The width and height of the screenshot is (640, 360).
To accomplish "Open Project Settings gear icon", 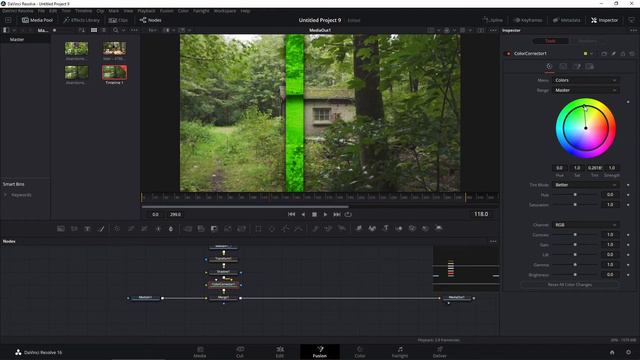I will tap(629, 352).
